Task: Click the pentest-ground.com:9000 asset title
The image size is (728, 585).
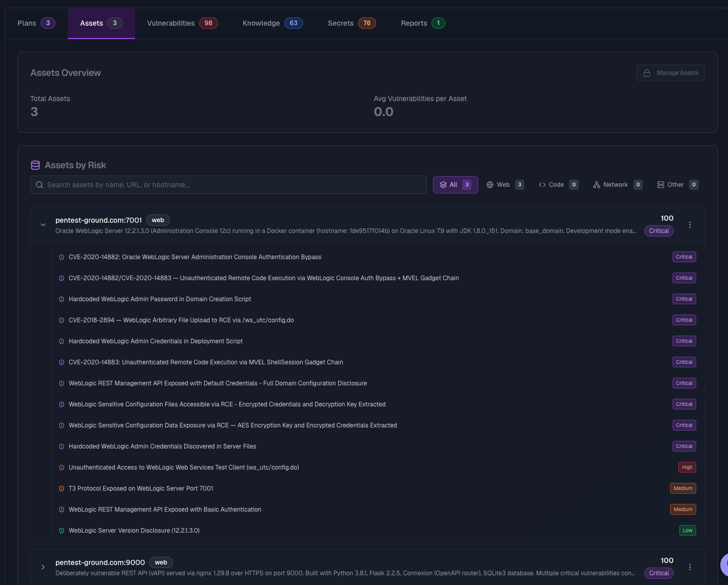Action: pyautogui.click(x=100, y=562)
